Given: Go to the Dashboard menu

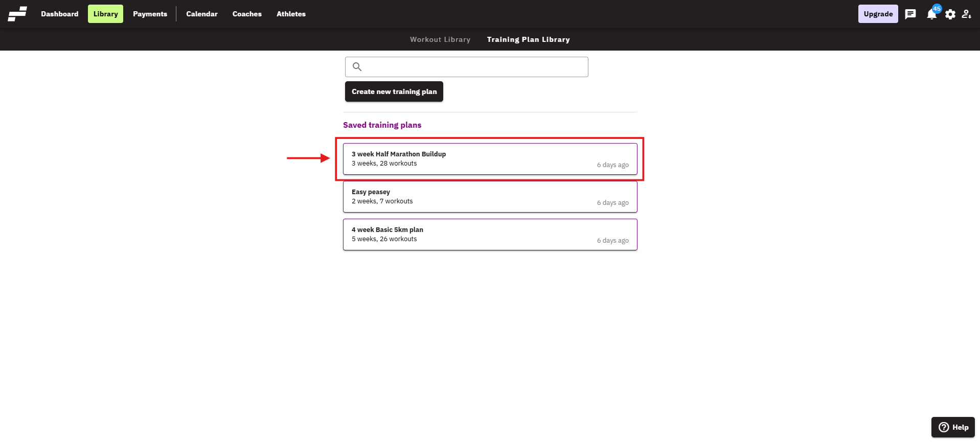Looking at the screenshot, I should [x=60, y=14].
